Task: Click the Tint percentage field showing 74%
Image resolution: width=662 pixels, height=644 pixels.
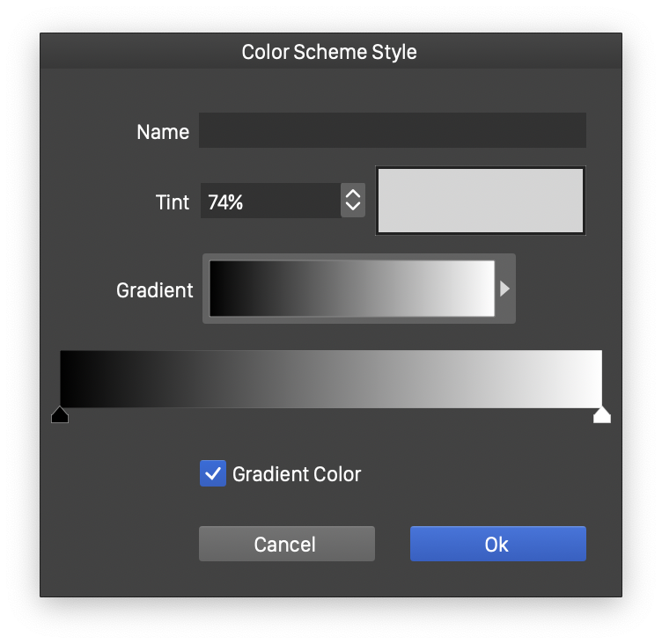Action: (x=269, y=201)
